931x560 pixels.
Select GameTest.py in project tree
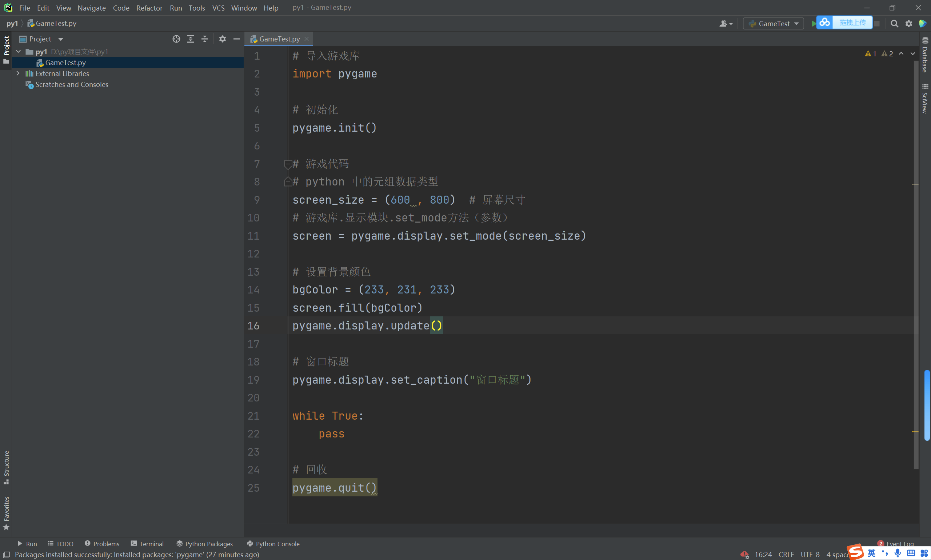65,63
